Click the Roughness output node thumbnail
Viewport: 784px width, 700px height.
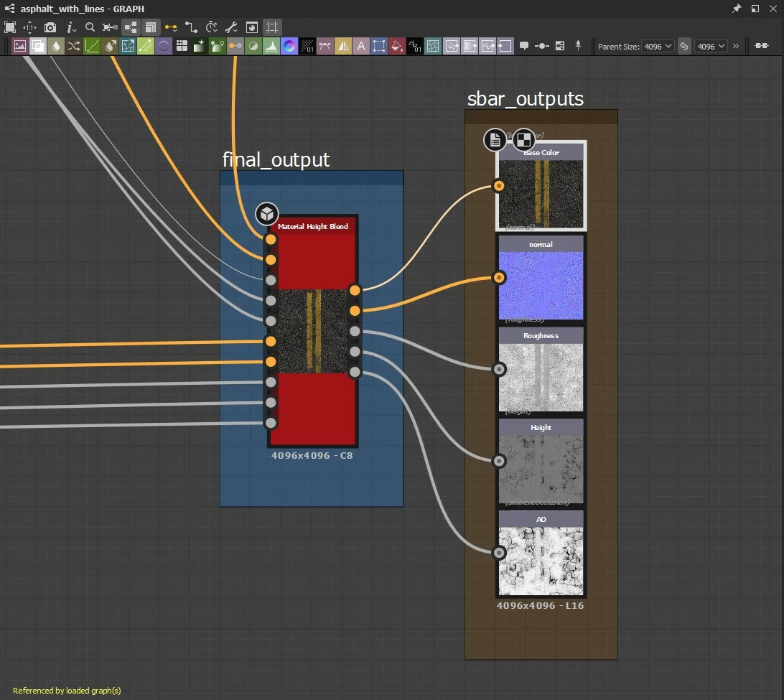tap(541, 376)
